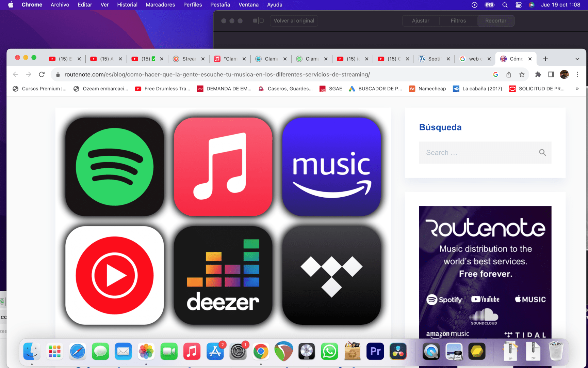Image resolution: width=588 pixels, height=368 pixels.
Task: Open the 'Free Drumless Tra...' bookmark
Action: click(x=162, y=89)
